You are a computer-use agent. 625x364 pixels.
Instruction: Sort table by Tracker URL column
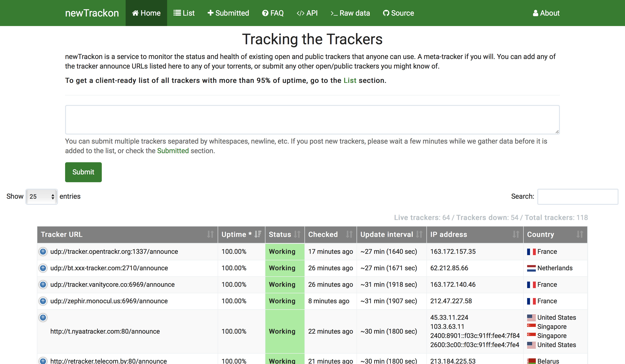[127, 234]
